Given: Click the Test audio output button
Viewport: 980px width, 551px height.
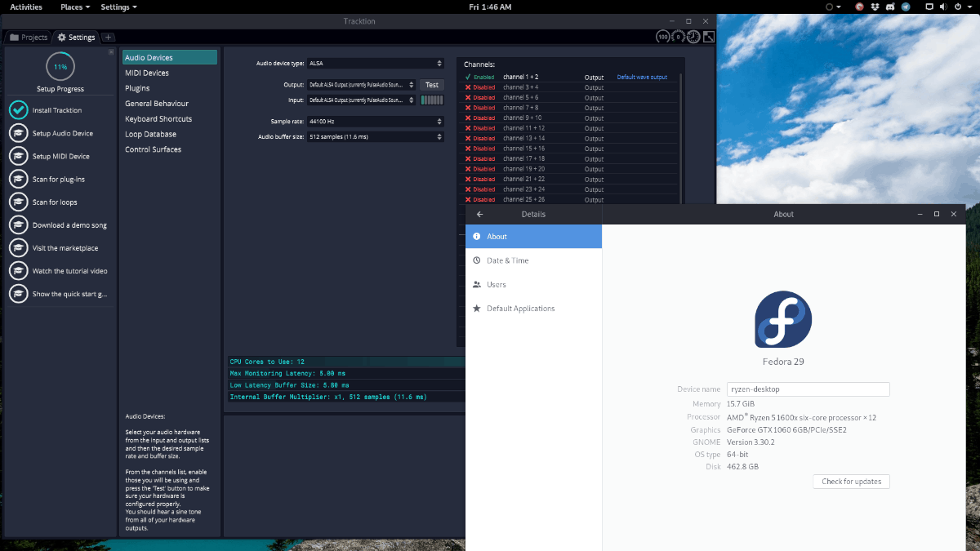Looking at the screenshot, I should (432, 85).
